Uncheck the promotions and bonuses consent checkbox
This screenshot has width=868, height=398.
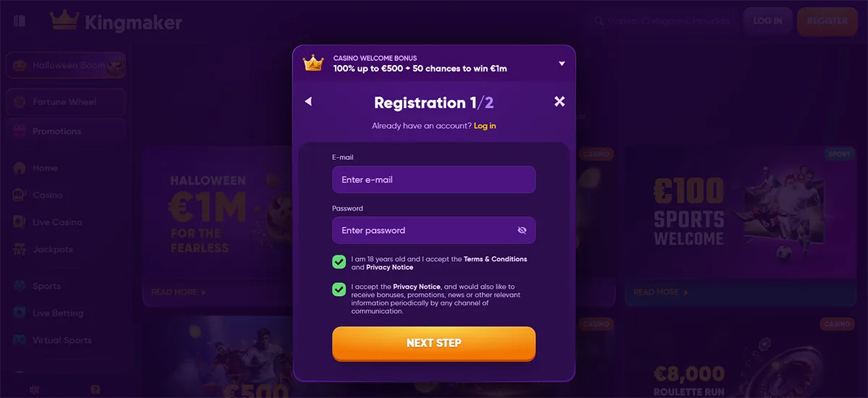339,289
